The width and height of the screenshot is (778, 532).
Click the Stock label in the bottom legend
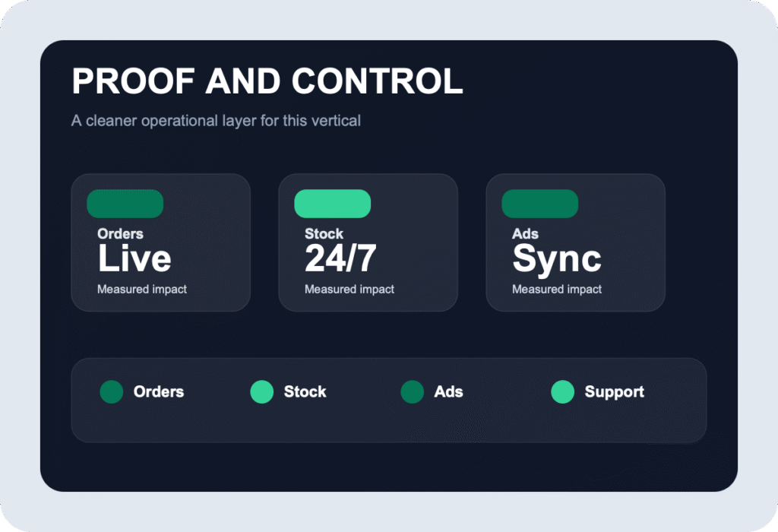[305, 392]
